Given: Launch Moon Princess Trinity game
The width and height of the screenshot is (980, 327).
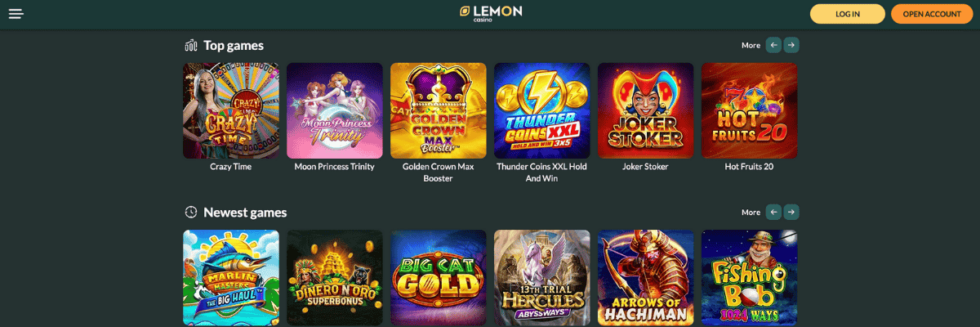Looking at the screenshot, I should click(334, 110).
